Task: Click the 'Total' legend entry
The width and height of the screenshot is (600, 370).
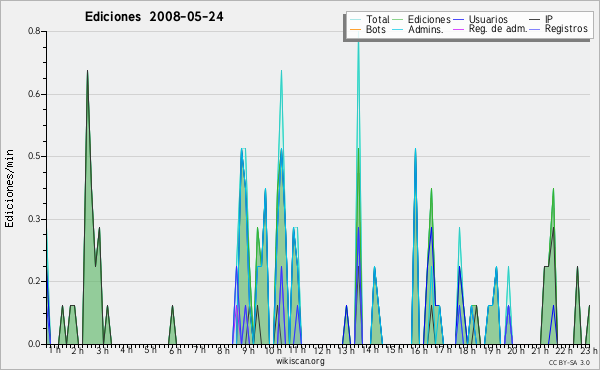Action: click(x=370, y=19)
